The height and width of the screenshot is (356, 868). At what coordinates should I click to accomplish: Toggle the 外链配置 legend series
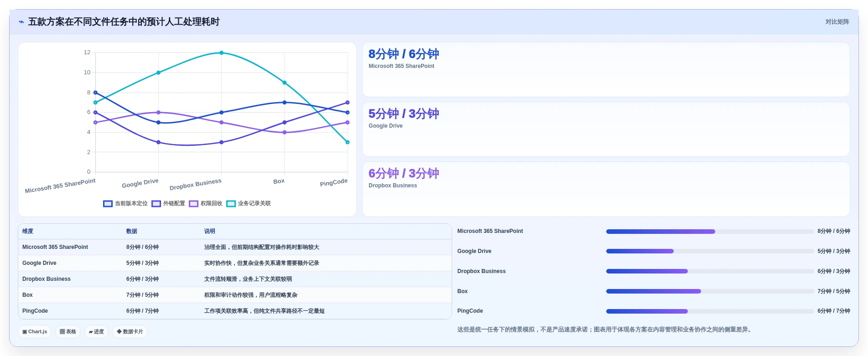coord(168,204)
